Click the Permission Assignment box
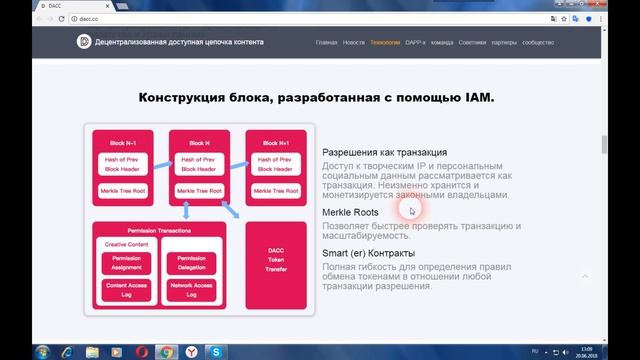 tap(126, 263)
